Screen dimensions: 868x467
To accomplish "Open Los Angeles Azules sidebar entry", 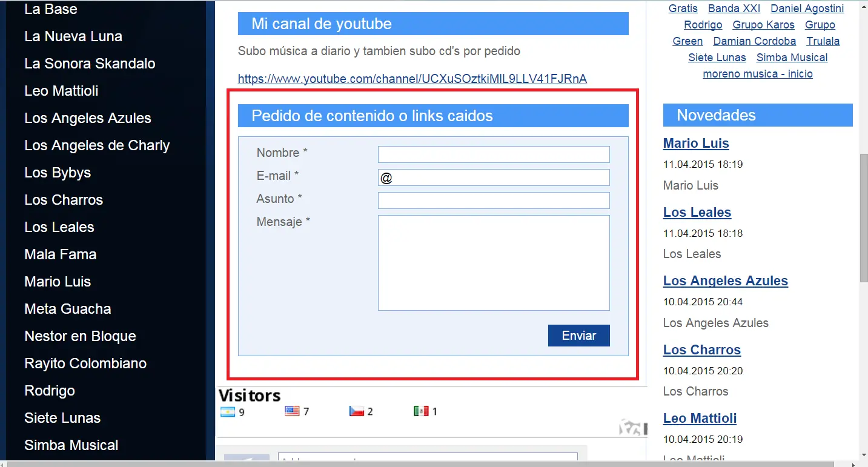I will [x=88, y=118].
